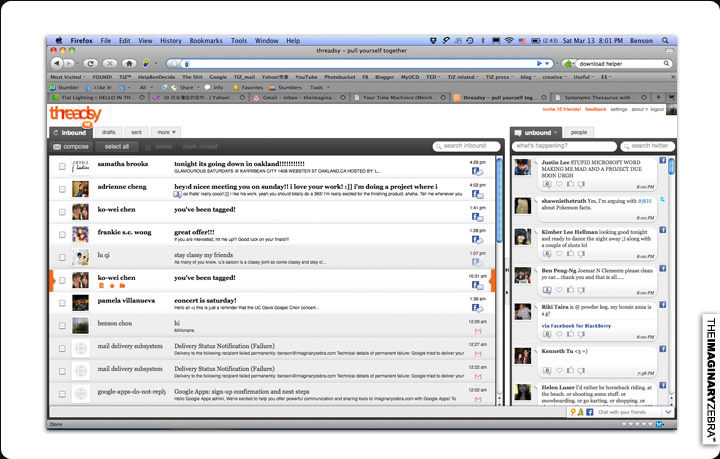720x459 pixels.
Task: Switch to the drafts tab
Action: point(108,132)
